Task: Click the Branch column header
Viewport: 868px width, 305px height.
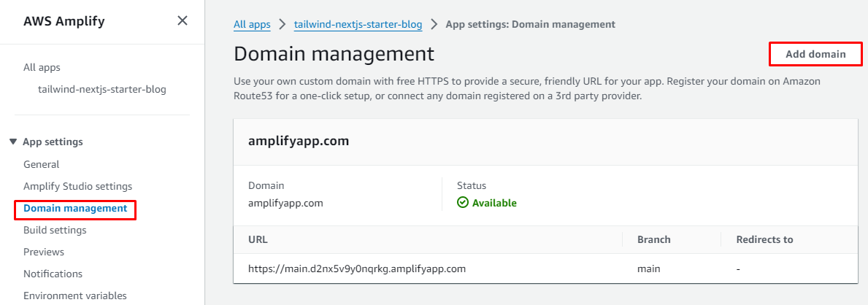Action: point(653,239)
